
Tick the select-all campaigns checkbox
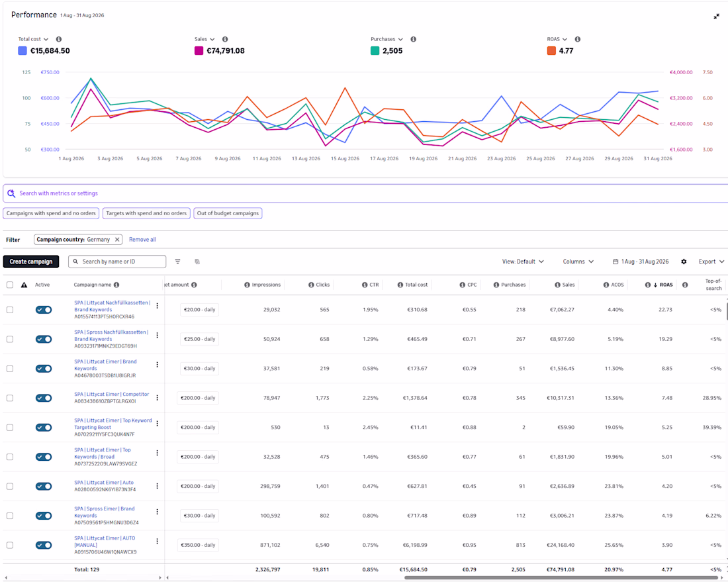pyautogui.click(x=10, y=285)
